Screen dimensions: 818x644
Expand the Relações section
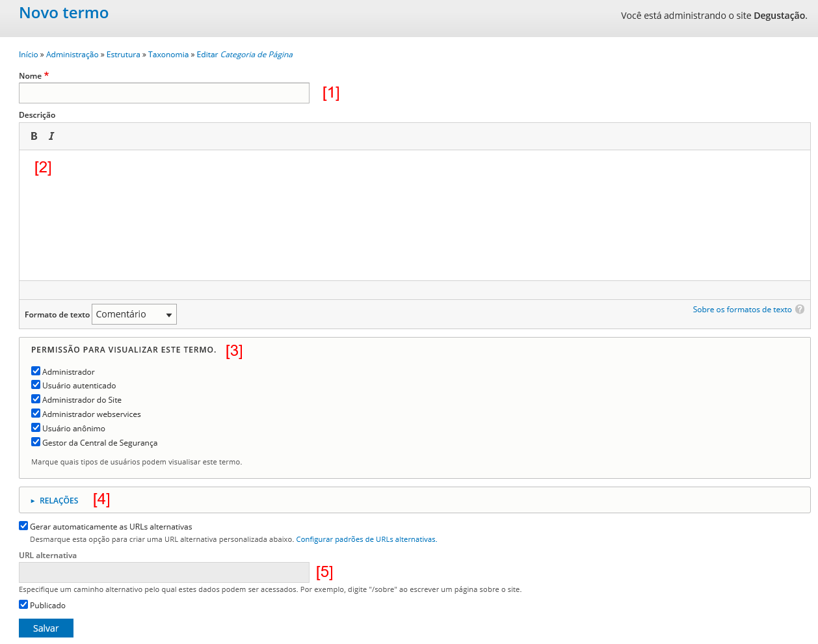(x=59, y=500)
